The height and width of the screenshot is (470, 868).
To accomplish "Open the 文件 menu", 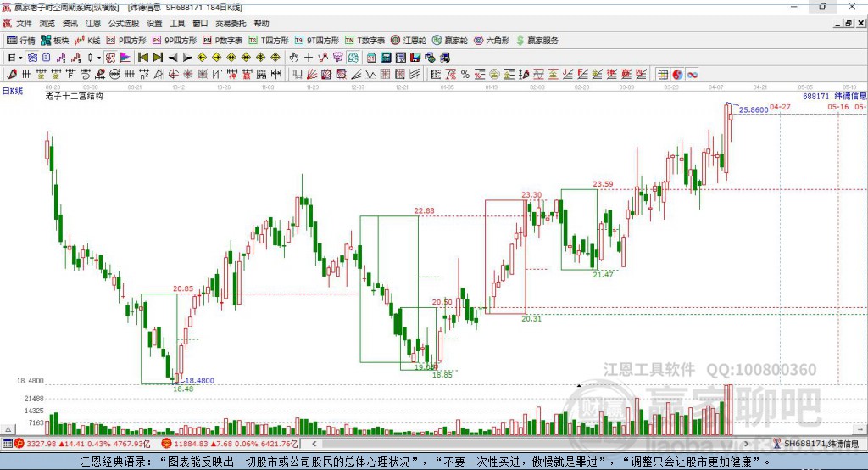I will [x=25, y=23].
